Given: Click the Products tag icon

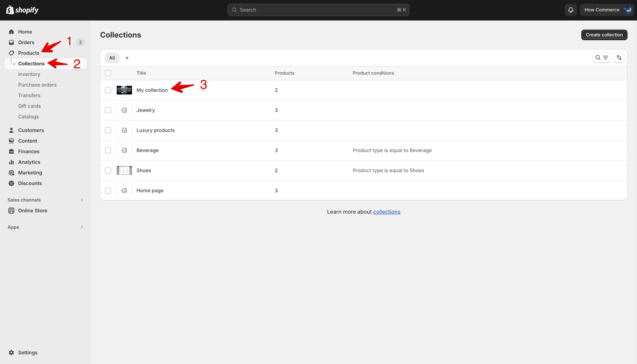Looking at the screenshot, I should click(x=11, y=53).
